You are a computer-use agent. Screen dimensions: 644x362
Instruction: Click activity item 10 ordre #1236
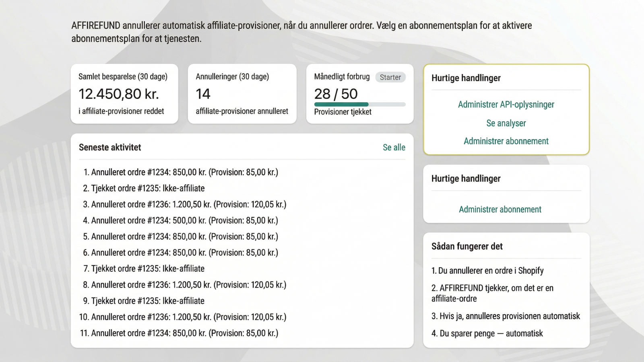[x=183, y=317]
